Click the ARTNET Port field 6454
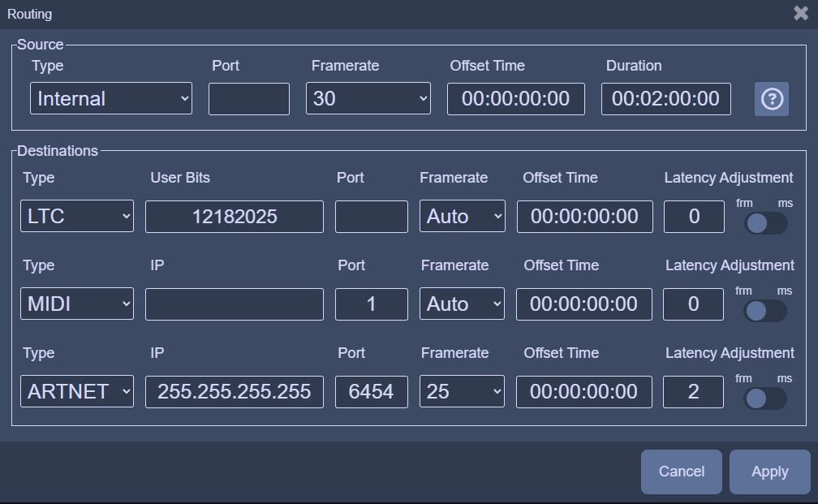 click(x=372, y=392)
